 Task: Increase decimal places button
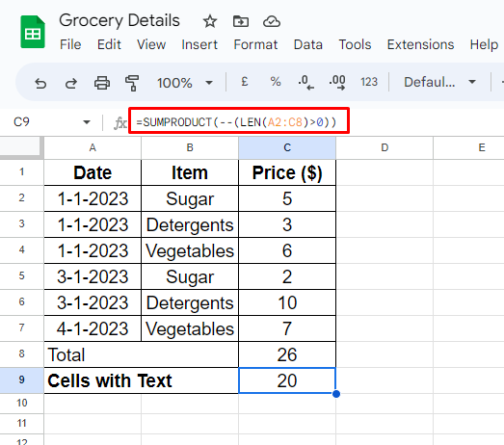click(337, 82)
